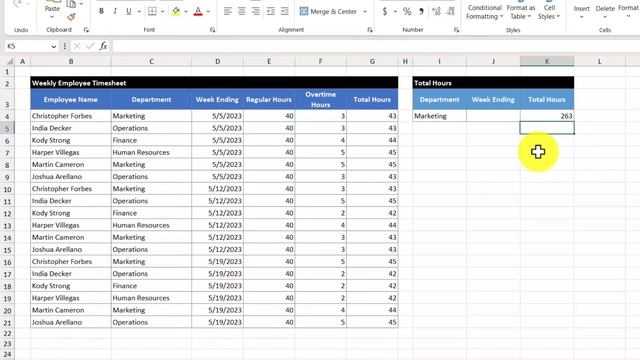Click the Employee Name header cell
This screenshot has width=640, height=360.
[x=71, y=99]
